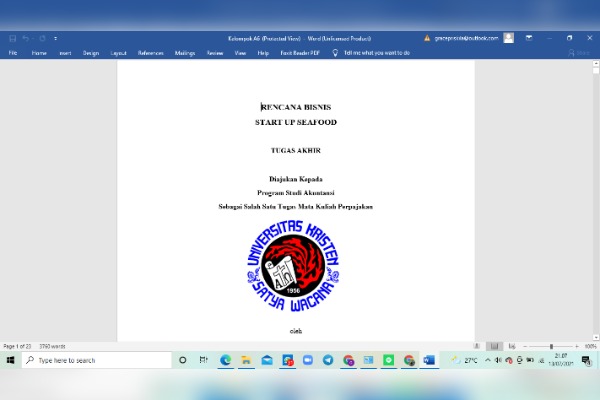
Task: Open Customize Quick Access Toolbar dropdown
Action: 55,38
